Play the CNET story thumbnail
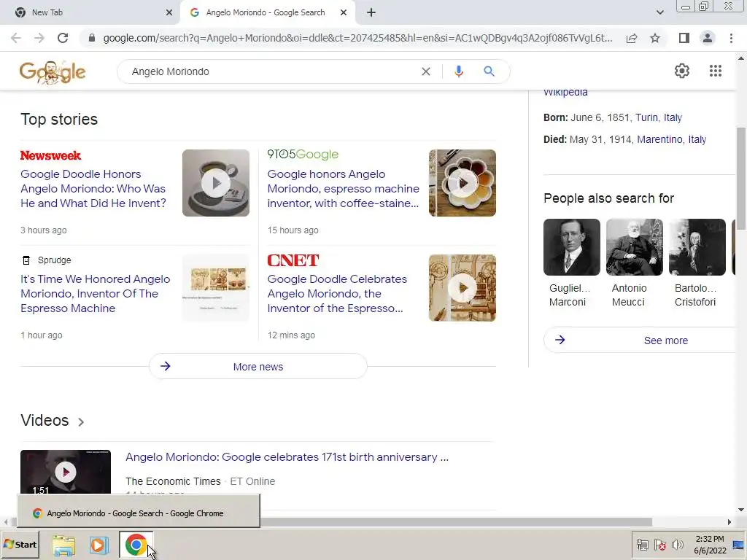This screenshot has height=560, width=747. click(462, 287)
